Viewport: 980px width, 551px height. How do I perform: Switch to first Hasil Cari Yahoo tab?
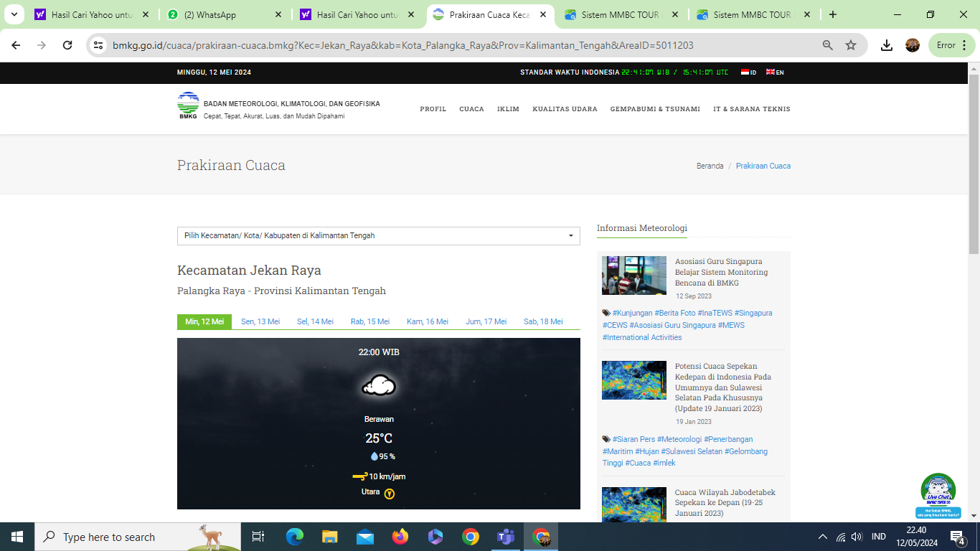pyautogui.click(x=93, y=14)
